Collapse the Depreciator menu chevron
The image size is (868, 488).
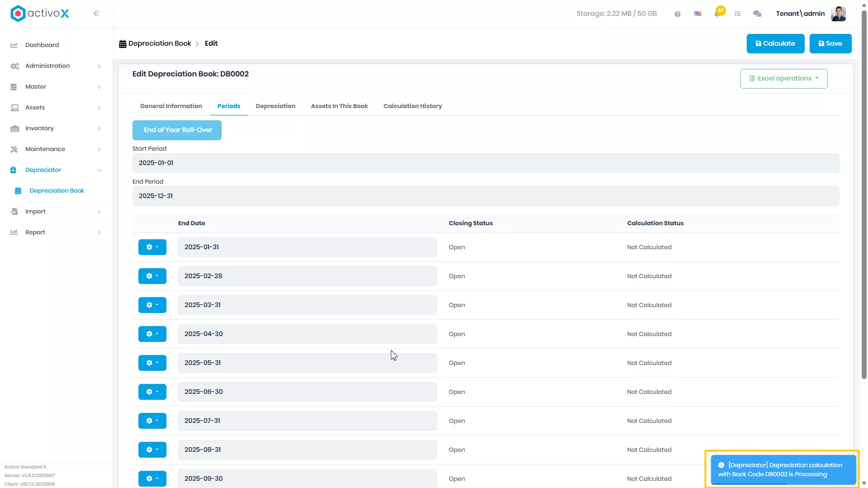pos(99,171)
